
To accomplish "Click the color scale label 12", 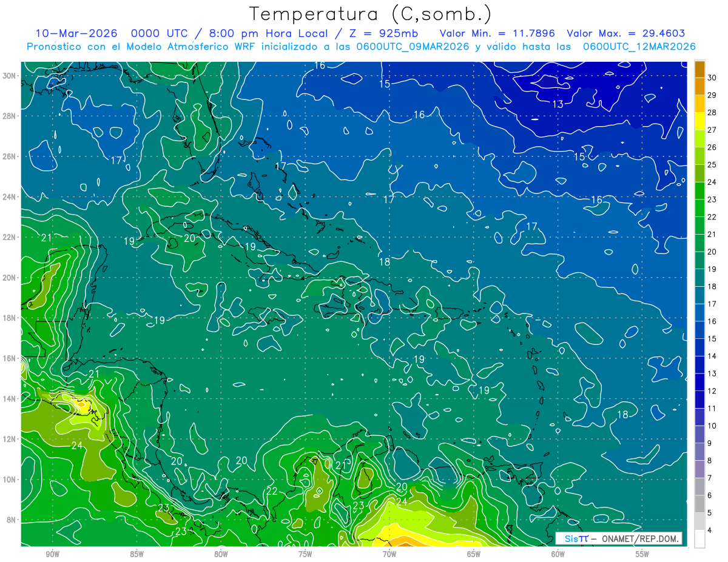I will point(712,391).
